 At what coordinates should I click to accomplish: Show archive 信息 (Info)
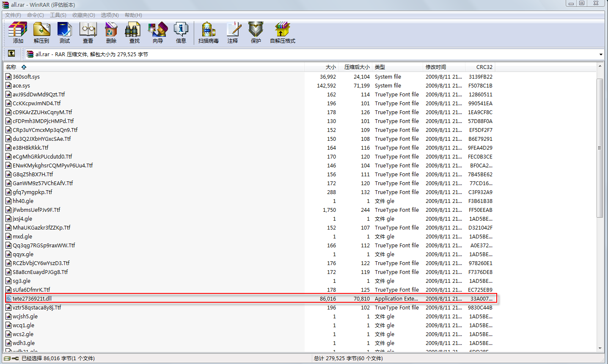pos(181,33)
